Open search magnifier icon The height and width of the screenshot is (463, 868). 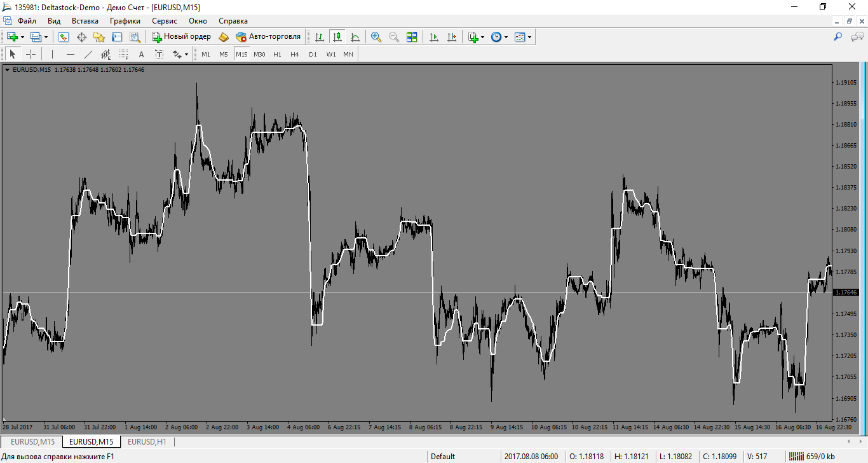coord(837,38)
